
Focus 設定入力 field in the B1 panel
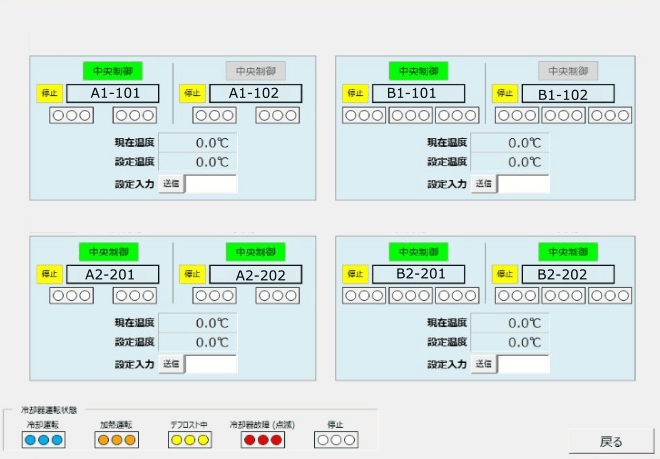click(524, 184)
